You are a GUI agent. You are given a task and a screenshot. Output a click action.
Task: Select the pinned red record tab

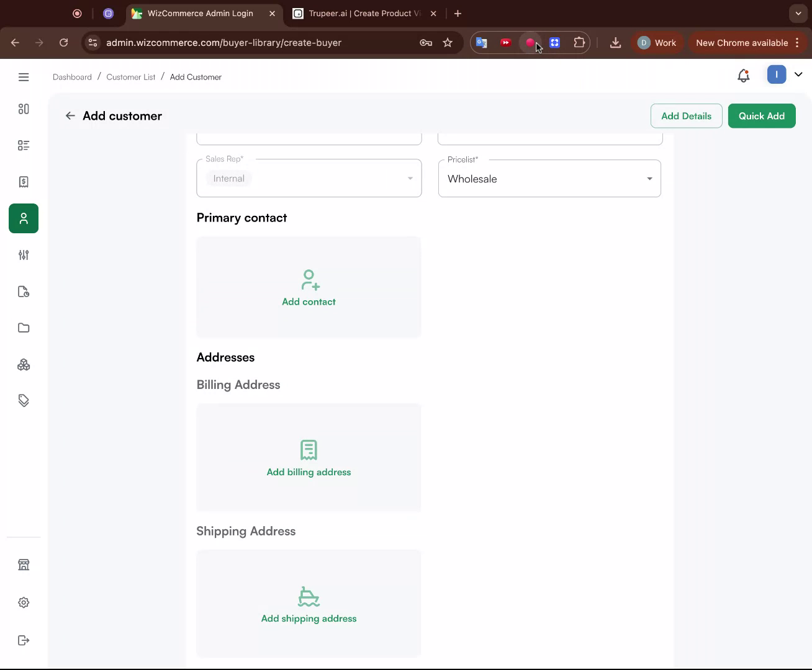click(77, 13)
